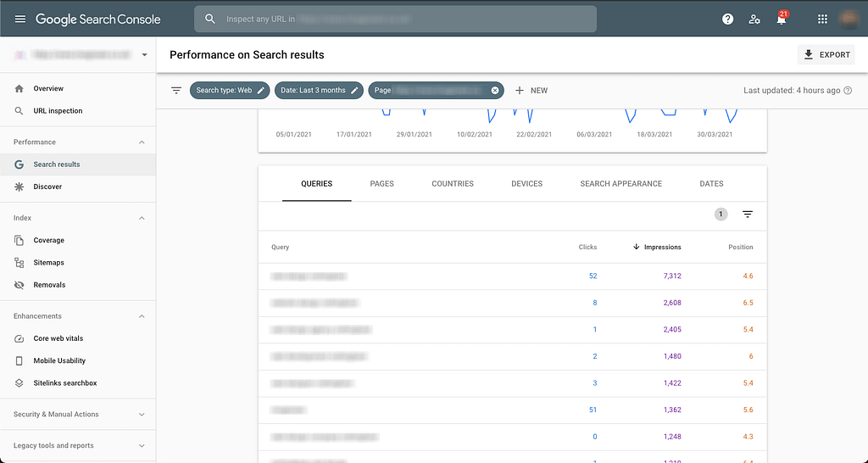The width and height of the screenshot is (868, 463).
Task: Click impressions value 1,362
Action: [x=672, y=410]
